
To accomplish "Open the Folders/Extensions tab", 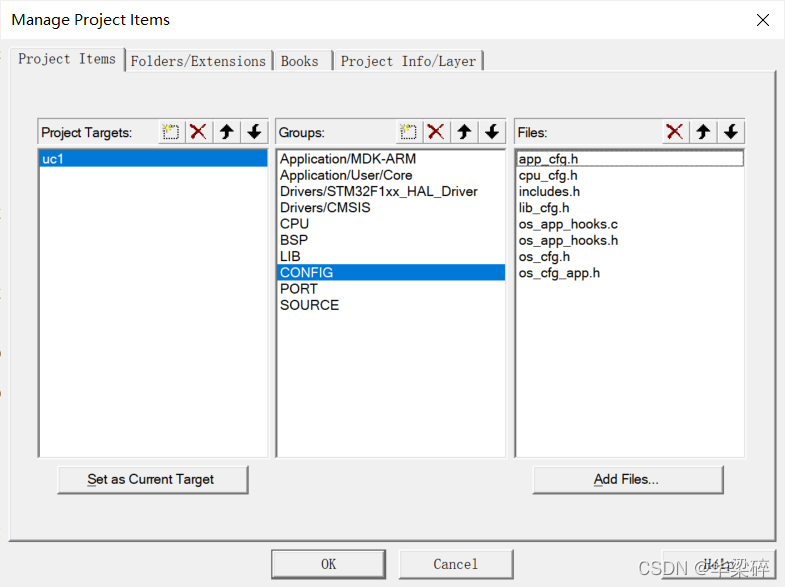I will (198, 61).
